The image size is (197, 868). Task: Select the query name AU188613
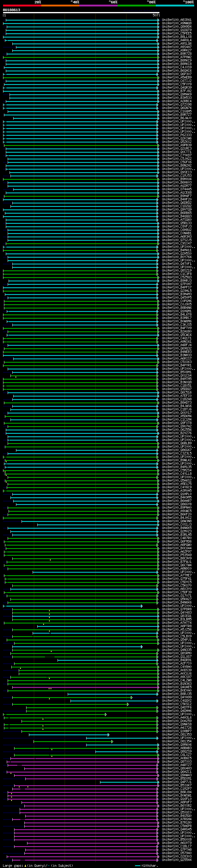11,10
